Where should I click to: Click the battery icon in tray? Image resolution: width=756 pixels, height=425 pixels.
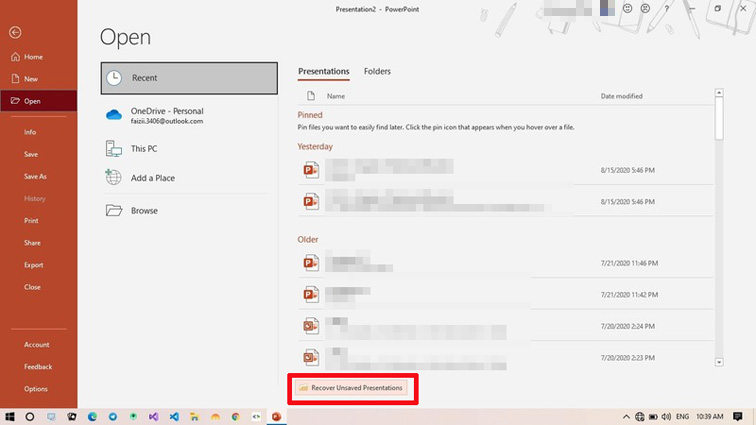(653, 416)
